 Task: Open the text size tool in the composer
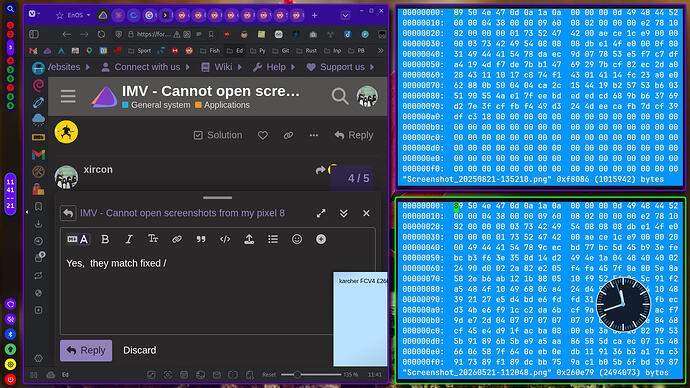click(x=153, y=239)
